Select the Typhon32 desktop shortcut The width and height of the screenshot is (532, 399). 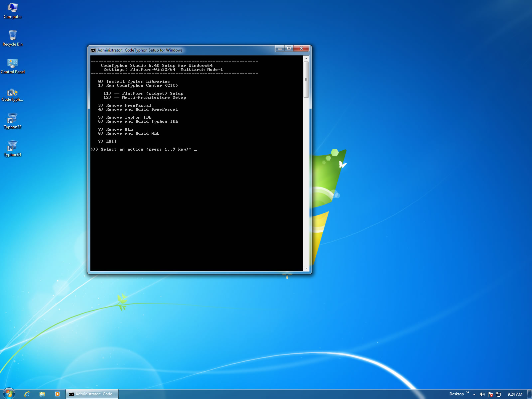pos(13,121)
